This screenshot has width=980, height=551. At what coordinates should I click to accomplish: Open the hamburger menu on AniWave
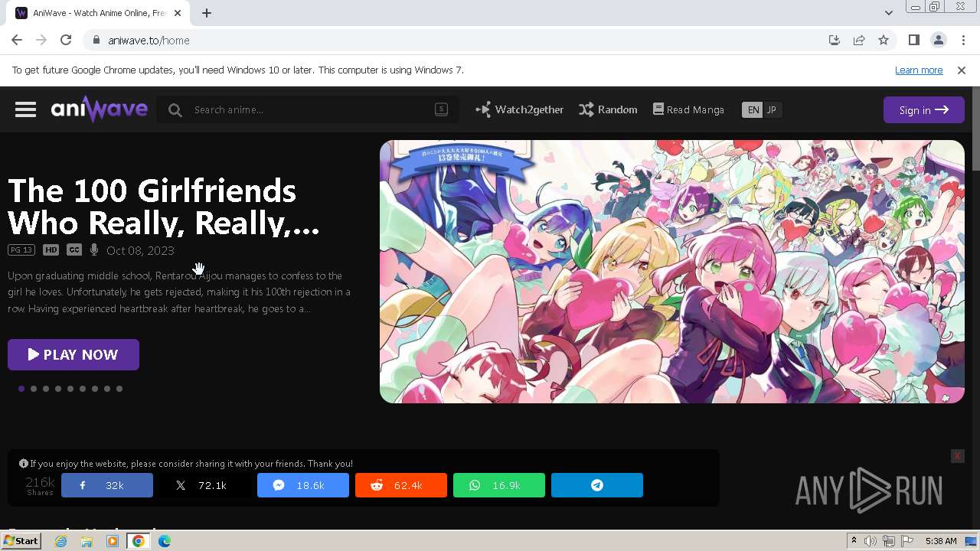tap(25, 109)
